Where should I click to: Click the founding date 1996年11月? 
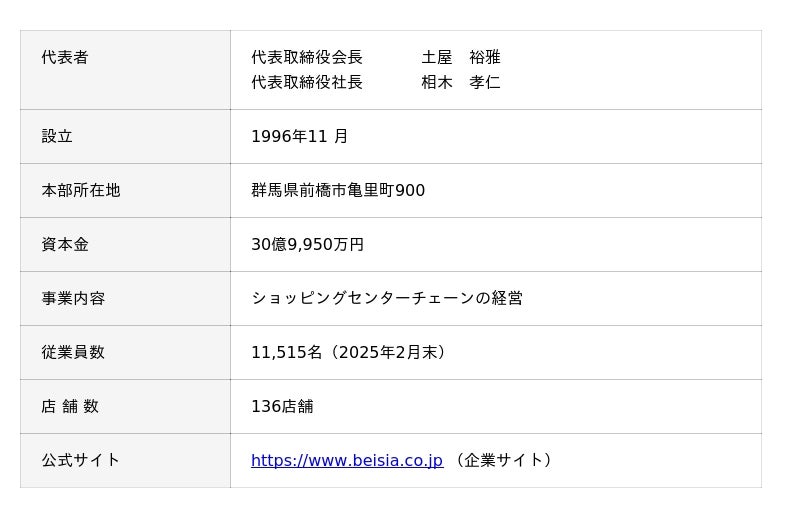click(299, 137)
